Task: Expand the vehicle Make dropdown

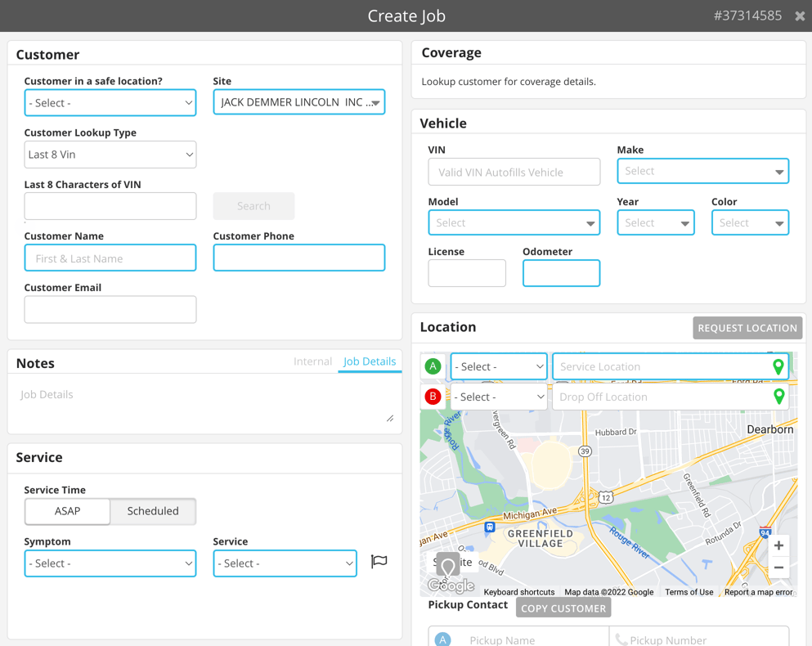Action: tap(702, 171)
